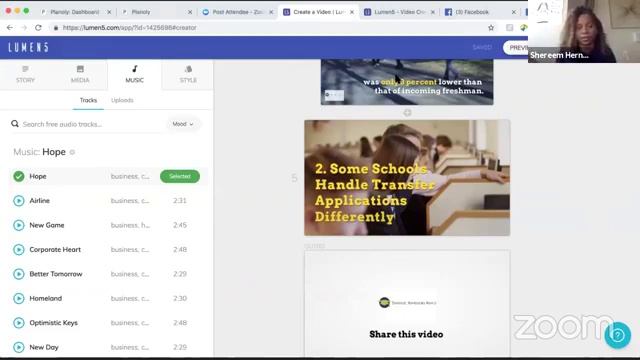Close the Create a Video browser tab

coord(352,12)
